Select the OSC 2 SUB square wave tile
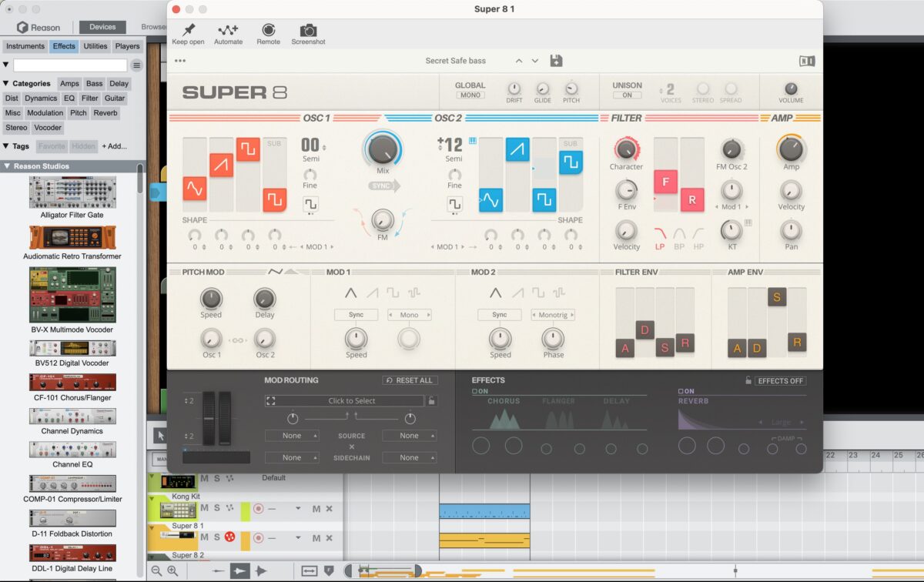The height and width of the screenshot is (582, 924). pos(571,162)
